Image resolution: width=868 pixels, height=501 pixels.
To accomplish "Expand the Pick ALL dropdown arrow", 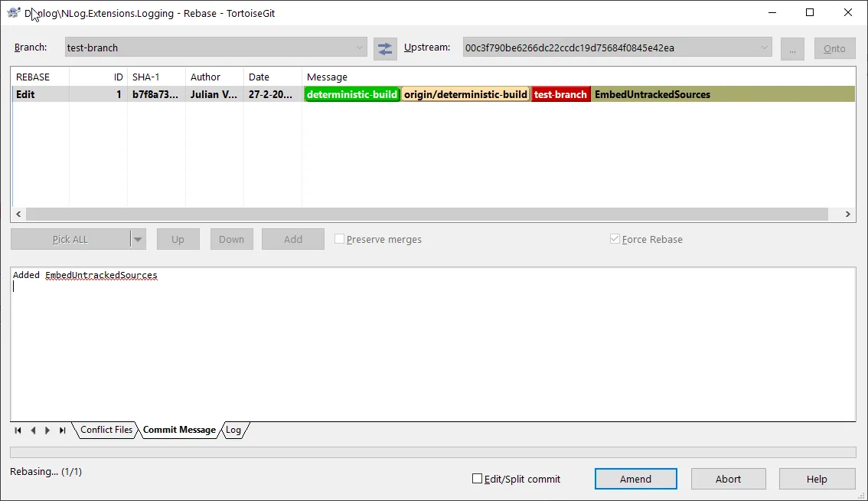I will click(x=138, y=240).
